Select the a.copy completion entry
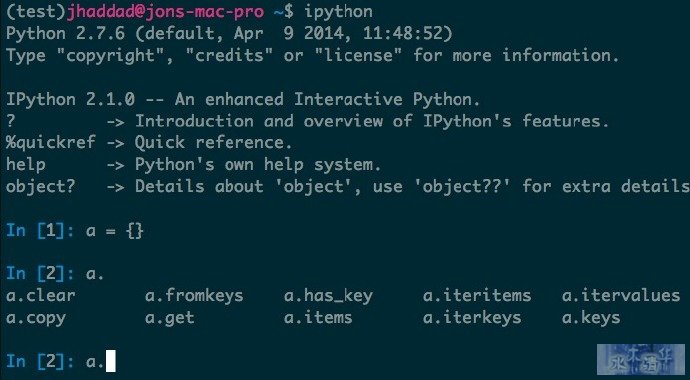The height and width of the screenshot is (380, 690). pyautogui.click(x=36, y=318)
